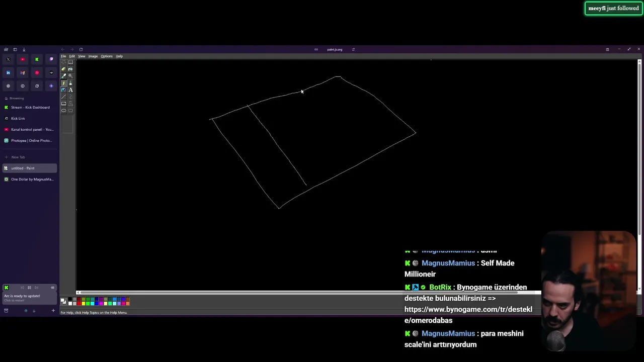Open the File menu

[x=63, y=56]
